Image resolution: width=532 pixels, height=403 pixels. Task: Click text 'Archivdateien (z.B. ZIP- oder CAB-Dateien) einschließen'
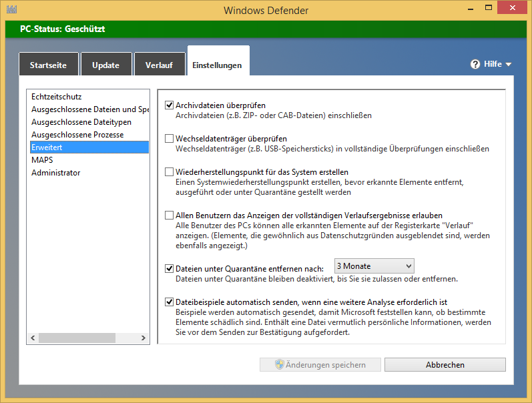pos(274,115)
